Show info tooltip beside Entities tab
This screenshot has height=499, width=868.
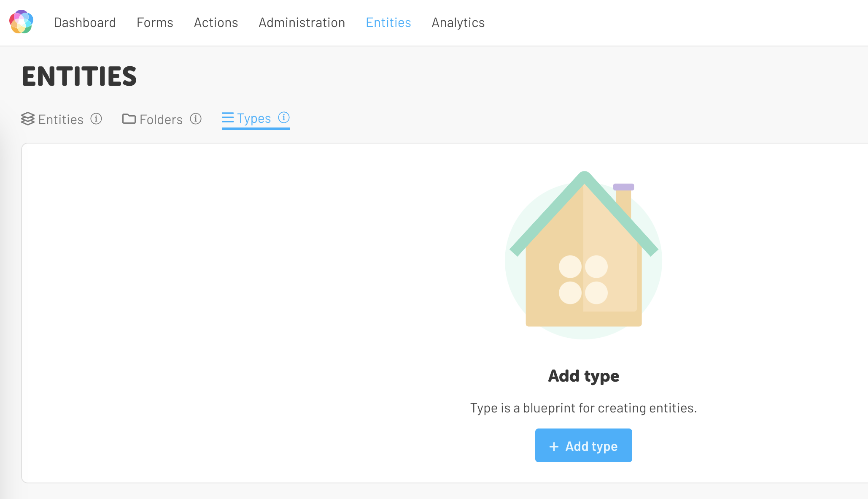[x=96, y=119]
